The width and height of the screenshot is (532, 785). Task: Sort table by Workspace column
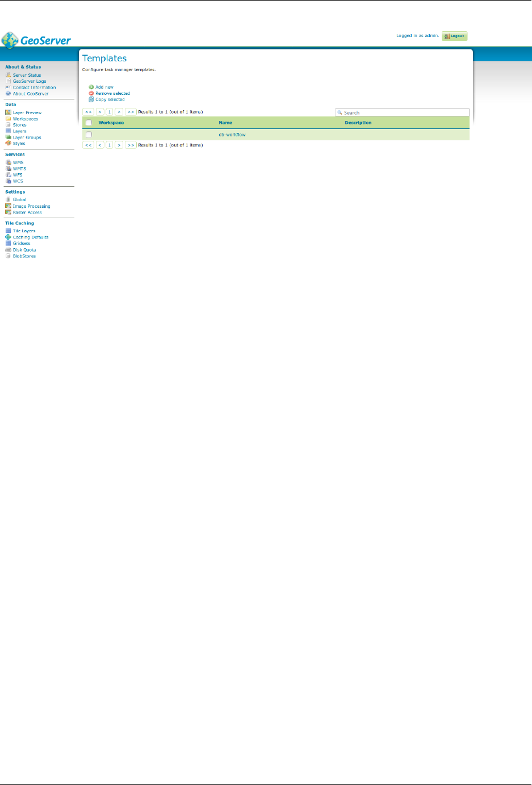111,123
